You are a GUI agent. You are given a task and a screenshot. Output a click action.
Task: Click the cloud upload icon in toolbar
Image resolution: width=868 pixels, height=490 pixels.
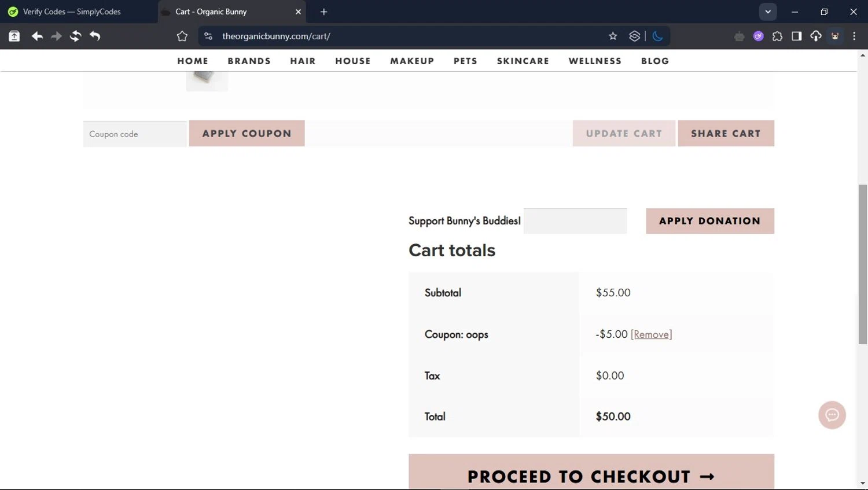coord(815,36)
